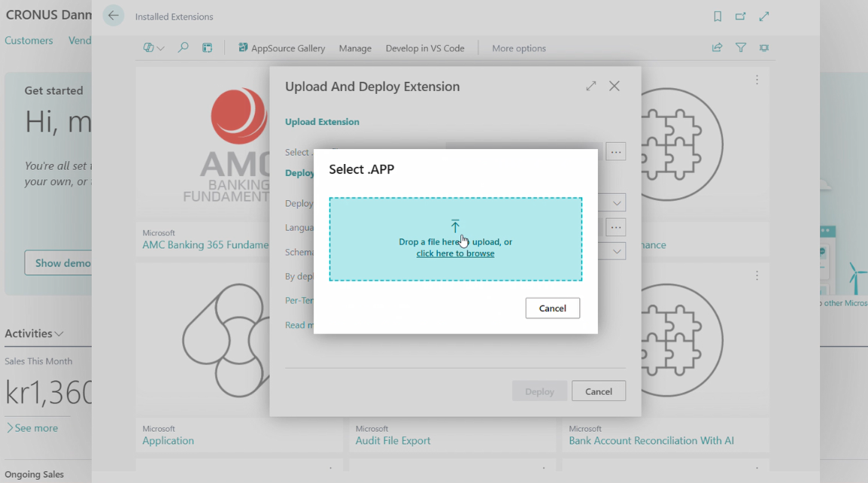Open the Schema sync mode dropdown

tap(617, 251)
